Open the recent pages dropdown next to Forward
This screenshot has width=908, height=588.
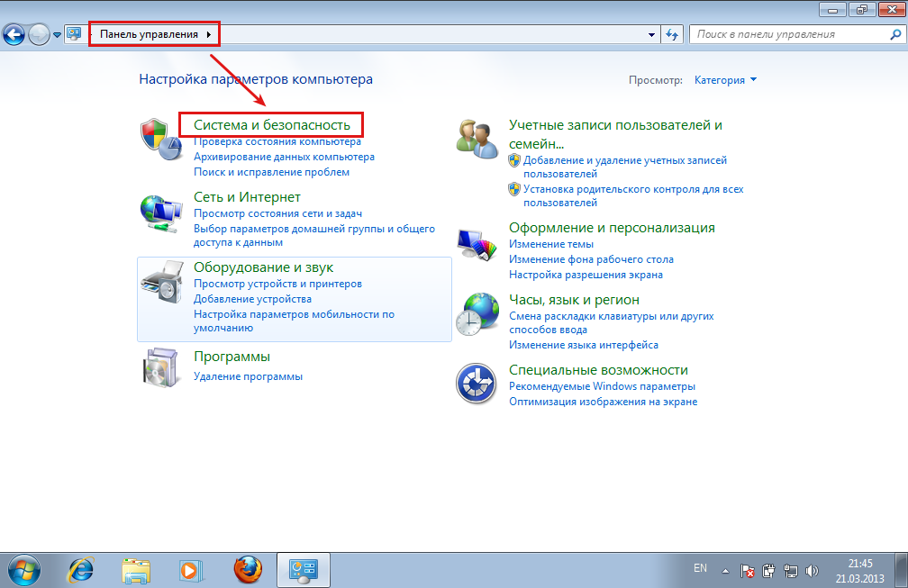coord(58,34)
